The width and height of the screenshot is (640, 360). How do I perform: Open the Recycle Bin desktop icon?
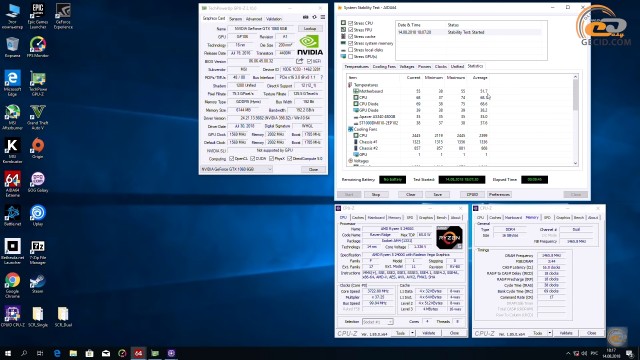point(12,47)
